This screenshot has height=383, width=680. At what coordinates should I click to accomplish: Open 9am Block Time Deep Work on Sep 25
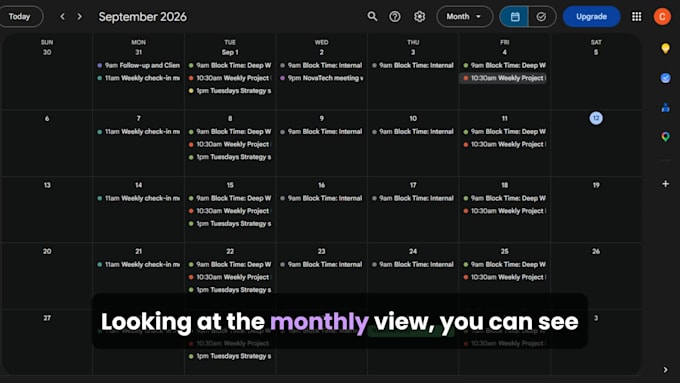tap(504, 265)
